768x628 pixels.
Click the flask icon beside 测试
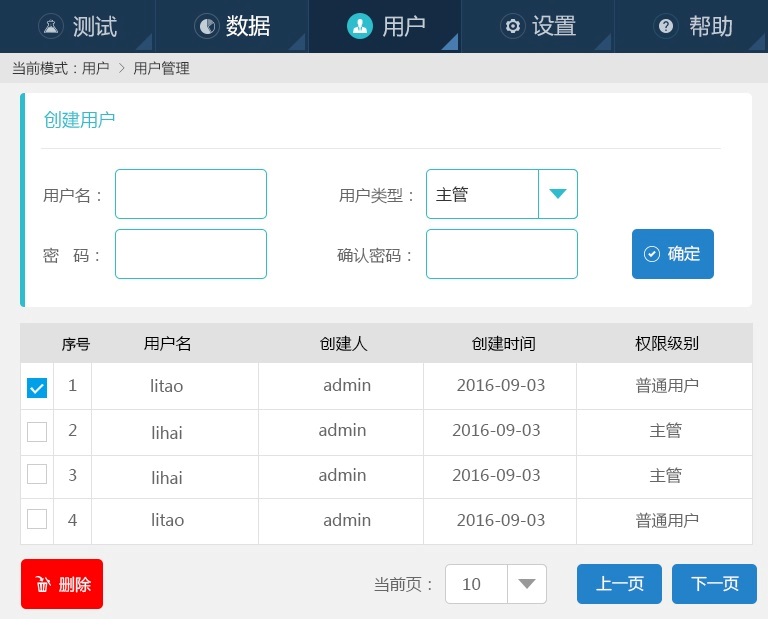point(51,27)
